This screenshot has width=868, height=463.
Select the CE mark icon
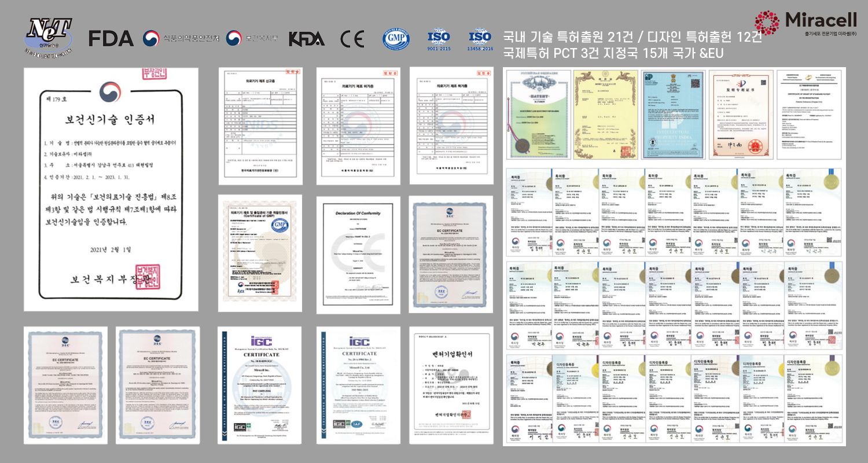[352, 39]
